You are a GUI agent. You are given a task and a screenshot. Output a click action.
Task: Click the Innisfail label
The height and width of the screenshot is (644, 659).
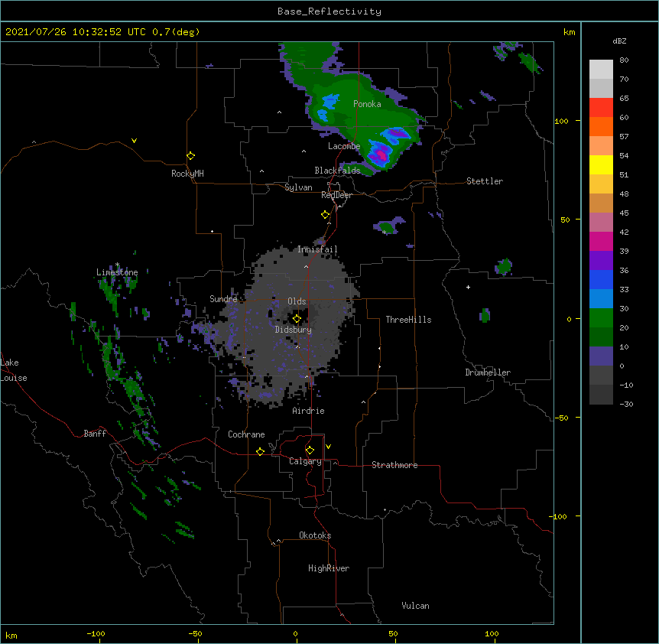tap(317, 249)
